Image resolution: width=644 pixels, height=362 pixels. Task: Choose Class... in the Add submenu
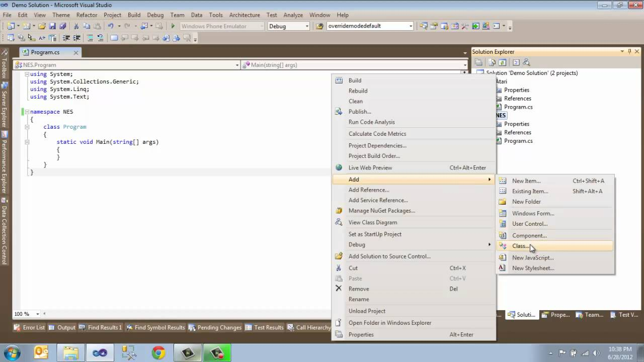click(555, 246)
